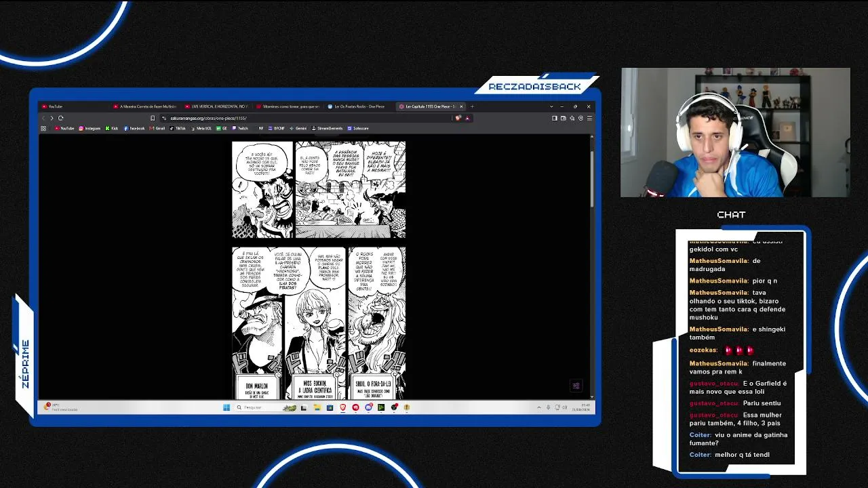Focus the sakuramangas.org address bar
This screenshot has height=488, width=868.
pos(305,118)
